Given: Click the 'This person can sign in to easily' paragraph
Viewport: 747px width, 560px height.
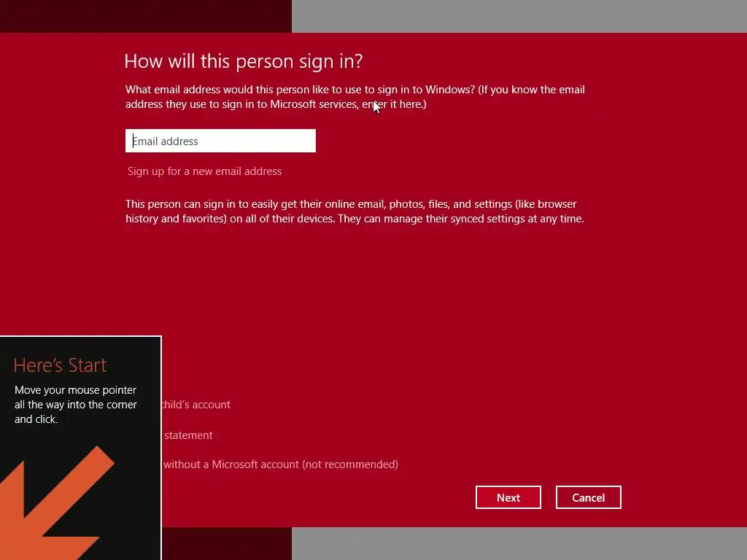Looking at the screenshot, I should click(x=355, y=211).
